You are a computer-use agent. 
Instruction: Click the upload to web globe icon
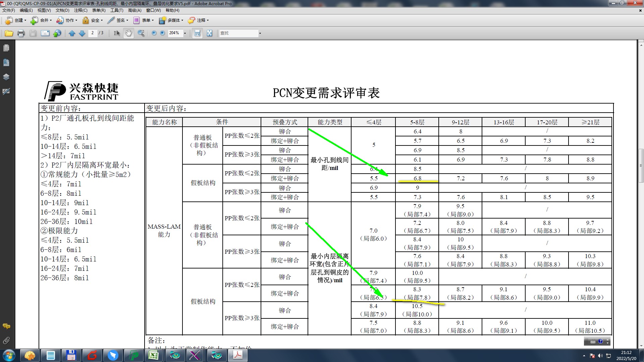tap(57, 33)
